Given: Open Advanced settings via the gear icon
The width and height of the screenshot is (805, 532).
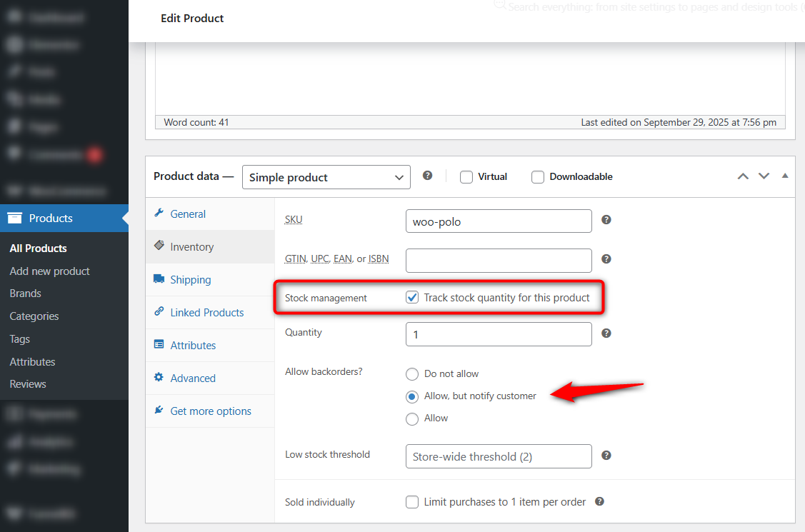Looking at the screenshot, I should pyautogui.click(x=158, y=378).
